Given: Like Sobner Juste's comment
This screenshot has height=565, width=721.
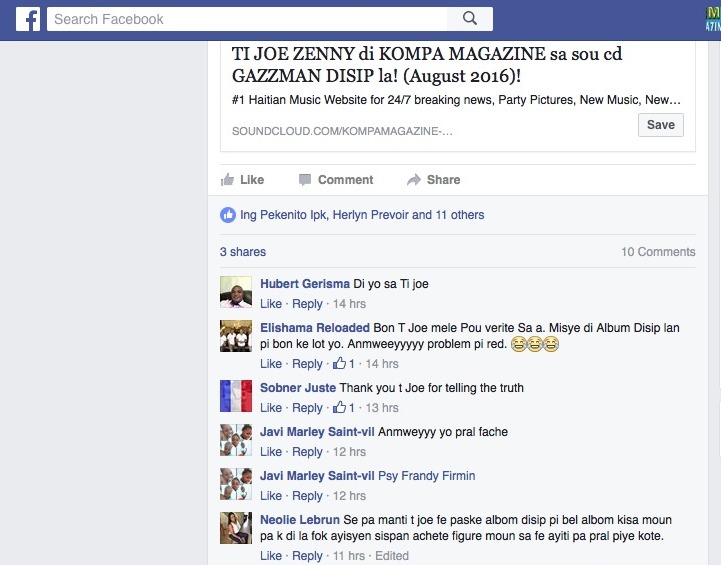Looking at the screenshot, I should [x=271, y=408].
